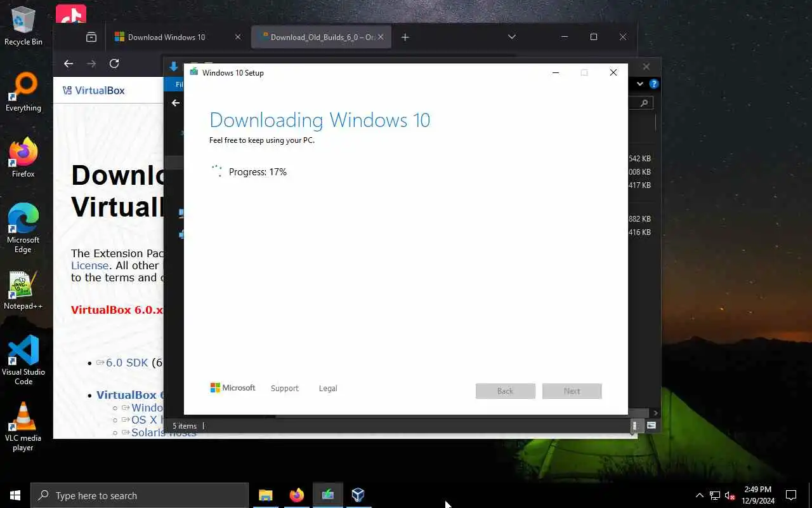This screenshot has height=508, width=812.
Task: Open the OS X hosts download link
Action: click(147, 420)
